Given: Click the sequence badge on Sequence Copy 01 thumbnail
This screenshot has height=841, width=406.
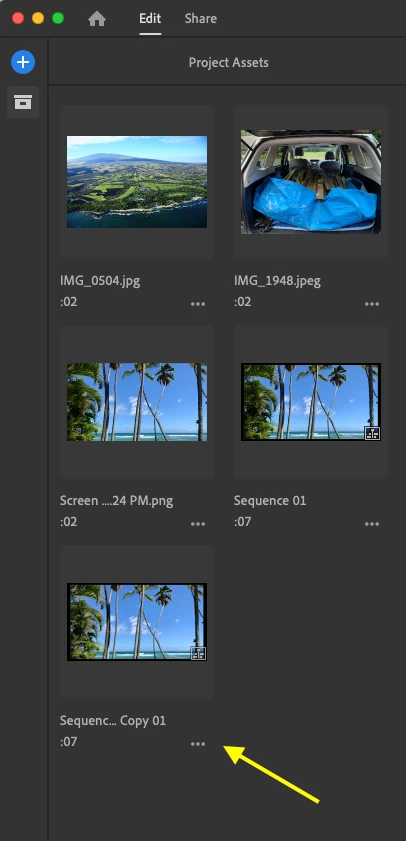Looking at the screenshot, I should tap(198, 653).
